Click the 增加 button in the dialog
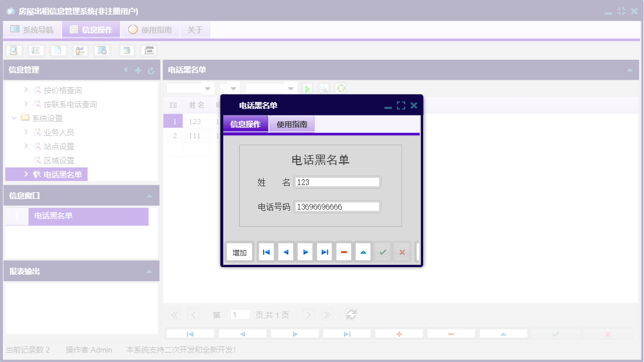 coord(239,252)
